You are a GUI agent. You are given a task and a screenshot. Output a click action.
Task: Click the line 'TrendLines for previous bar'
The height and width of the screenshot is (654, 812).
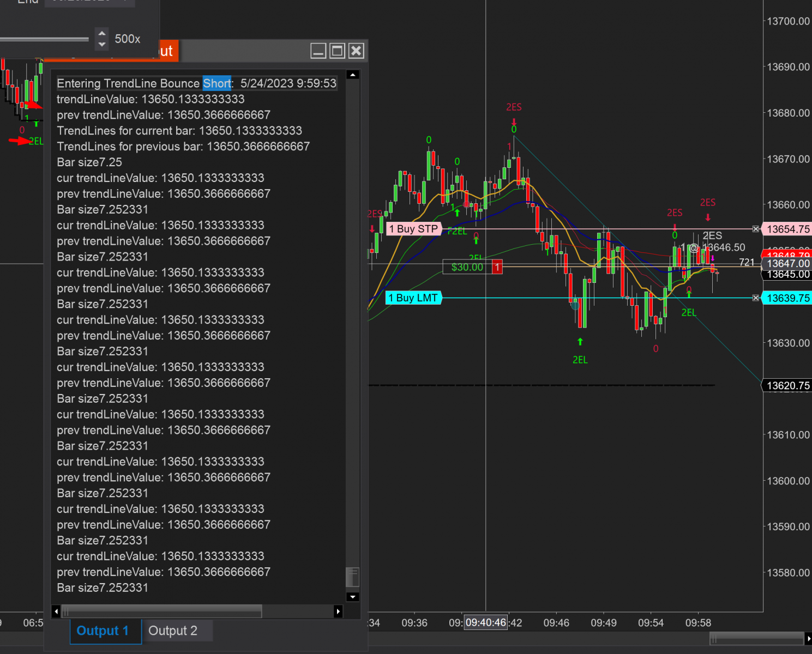click(183, 147)
